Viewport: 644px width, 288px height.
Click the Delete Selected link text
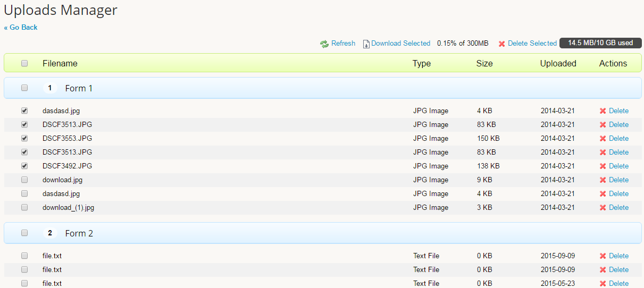coord(532,44)
